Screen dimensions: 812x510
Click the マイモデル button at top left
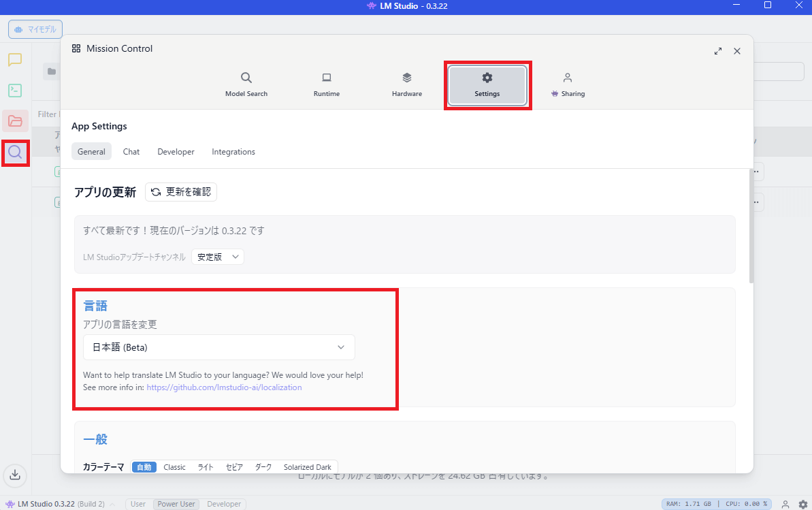(35, 29)
